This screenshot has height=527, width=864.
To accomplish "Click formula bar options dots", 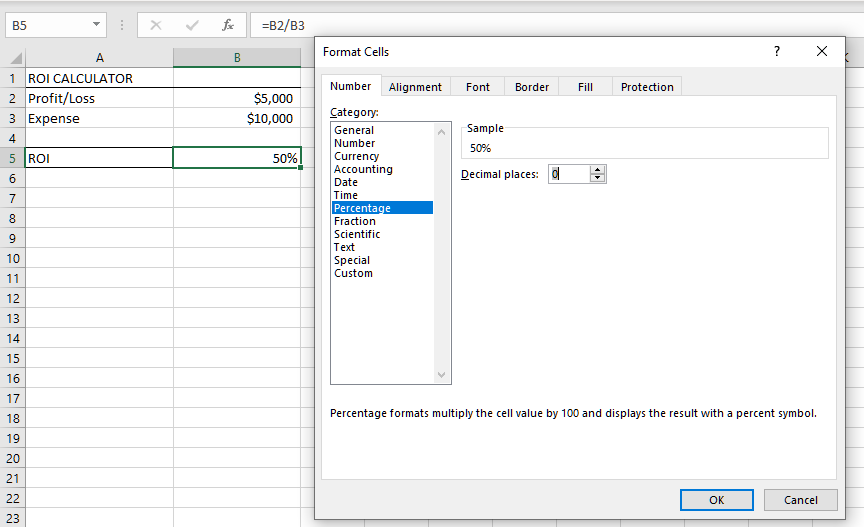I will pos(122,25).
